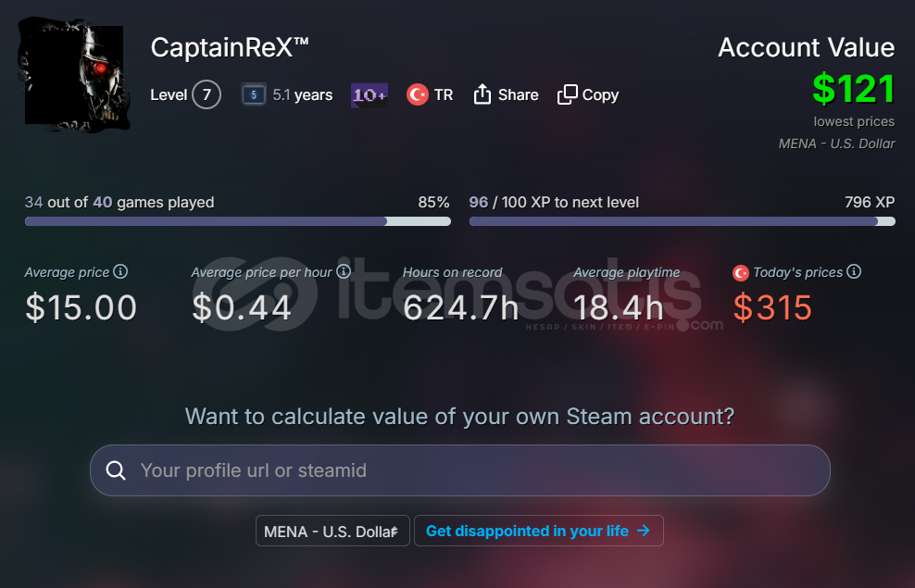Open the MENA - U.S. Dollar currency dropdown
915x588 pixels.
tap(332, 531)
